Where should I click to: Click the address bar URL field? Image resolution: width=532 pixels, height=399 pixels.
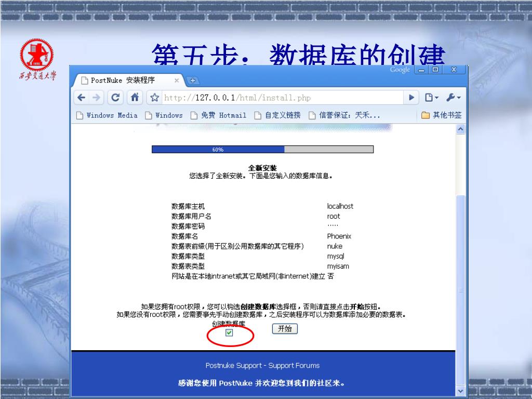pos(282,98)
